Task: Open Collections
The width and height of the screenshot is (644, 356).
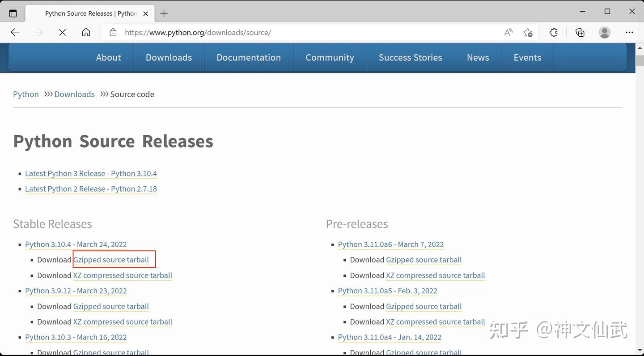Action: 580,32
